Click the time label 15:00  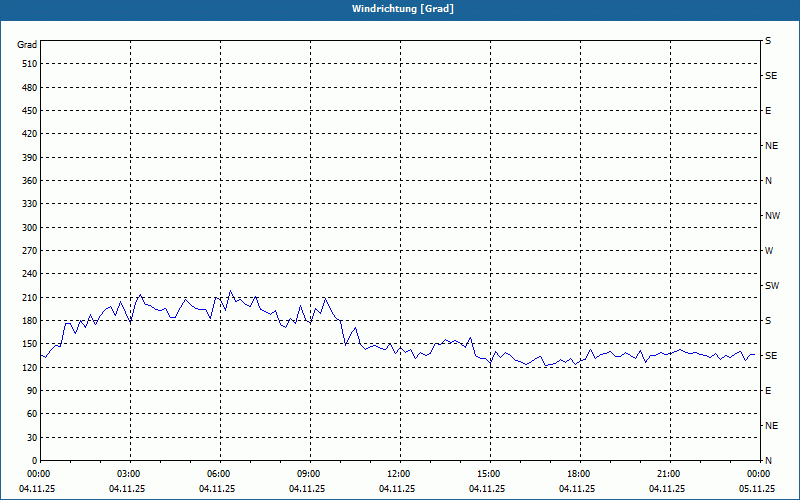coord(491,474)
